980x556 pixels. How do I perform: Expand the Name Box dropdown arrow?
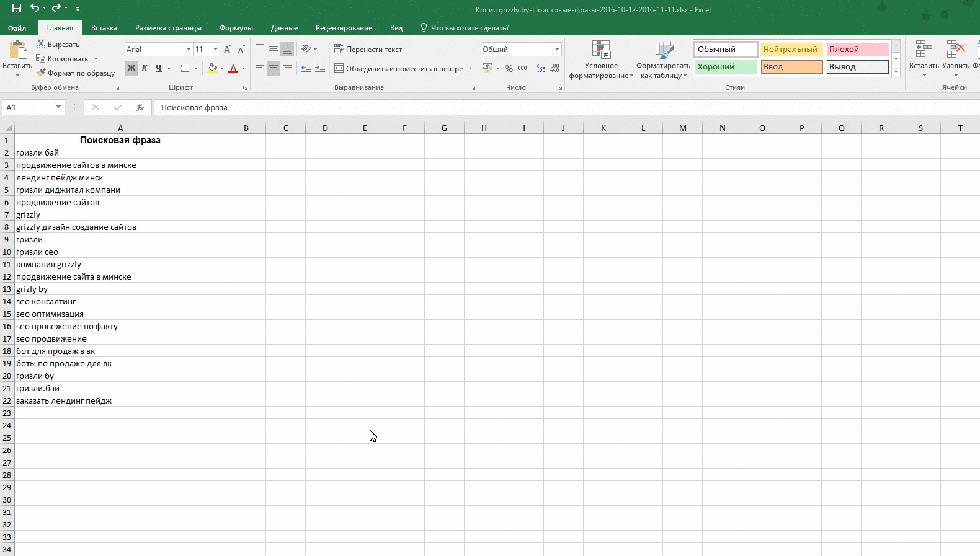58,107
